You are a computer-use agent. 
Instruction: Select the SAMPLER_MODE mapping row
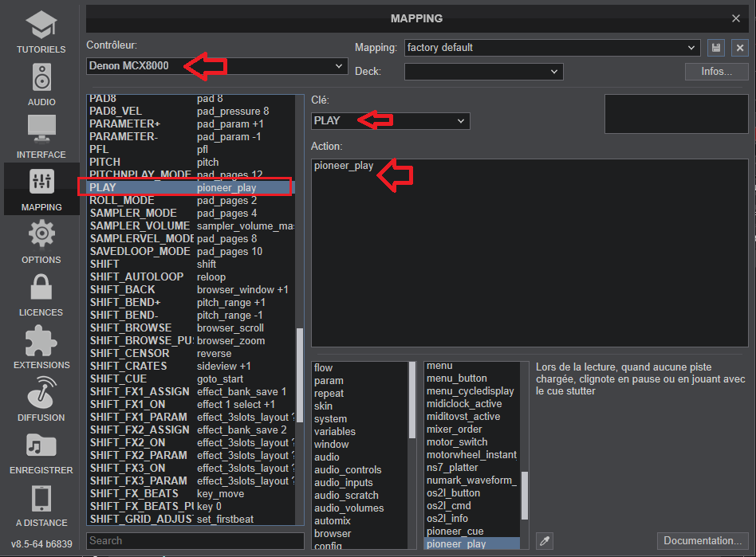pos(191,213)
